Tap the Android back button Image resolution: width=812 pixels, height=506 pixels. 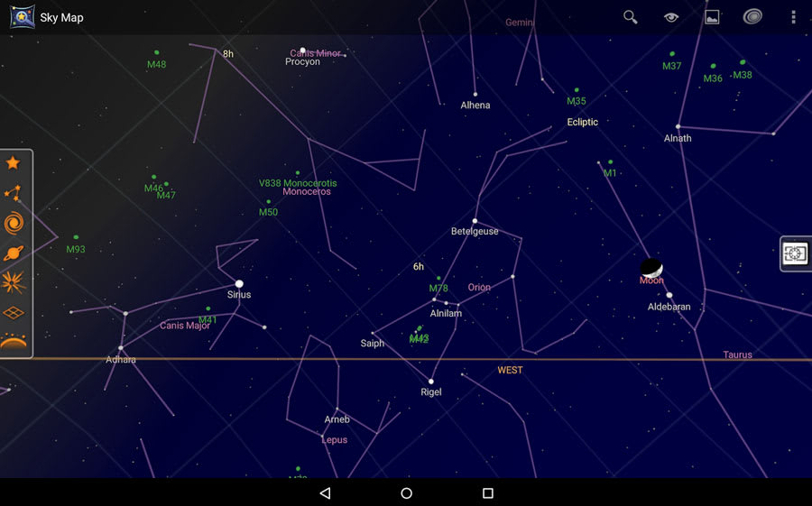click(325, 493)
